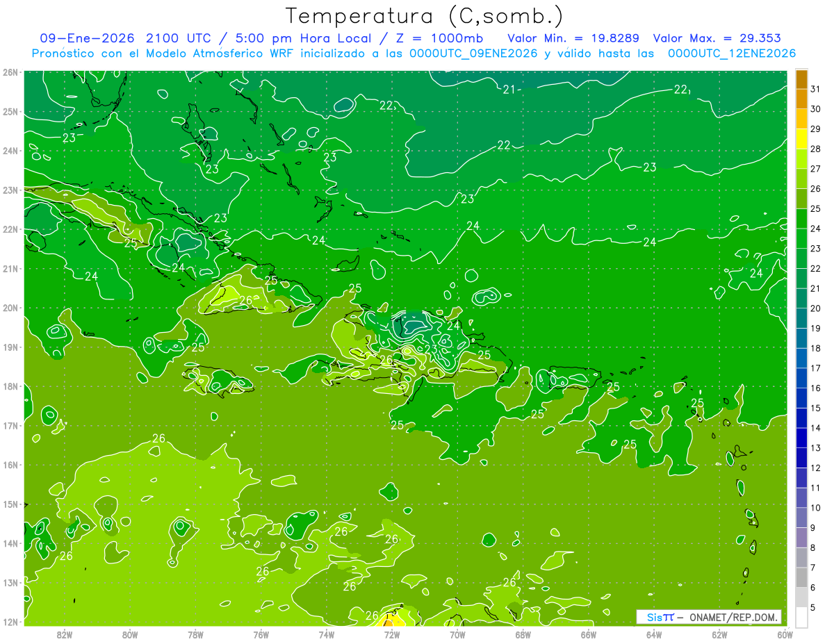Image resolution: width=834 pixels, height=644 pixels.
Task: Select the '0000UTC_09ENE2026' initialization text
Action: 473,53
